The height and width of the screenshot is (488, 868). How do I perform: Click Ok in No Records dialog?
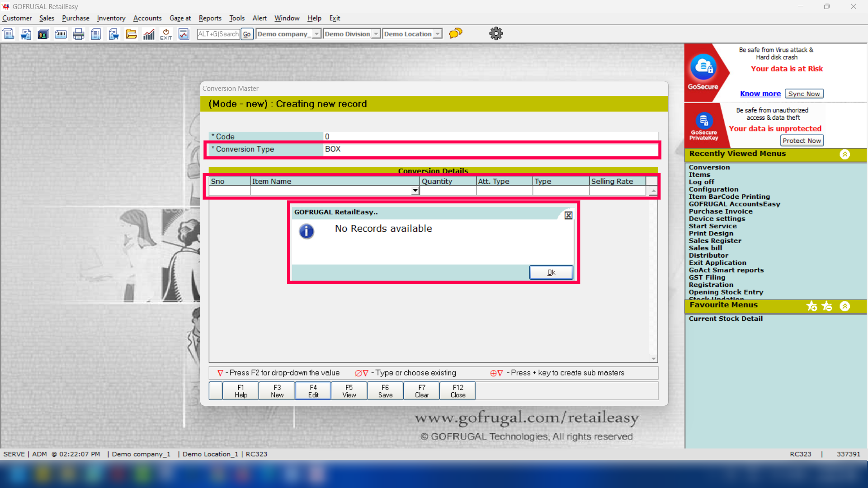551,272
